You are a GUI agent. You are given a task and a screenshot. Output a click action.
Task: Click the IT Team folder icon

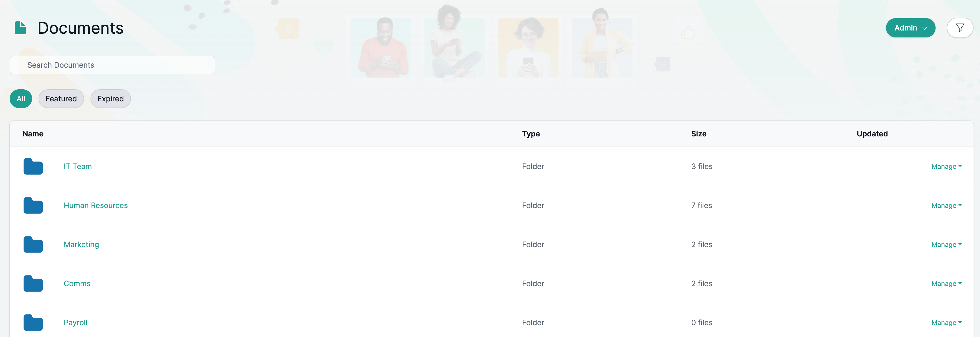33,166
